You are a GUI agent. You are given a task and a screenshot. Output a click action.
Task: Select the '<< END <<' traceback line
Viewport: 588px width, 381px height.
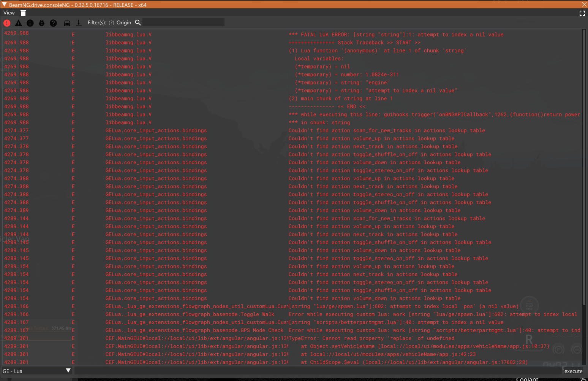(327, 106)
